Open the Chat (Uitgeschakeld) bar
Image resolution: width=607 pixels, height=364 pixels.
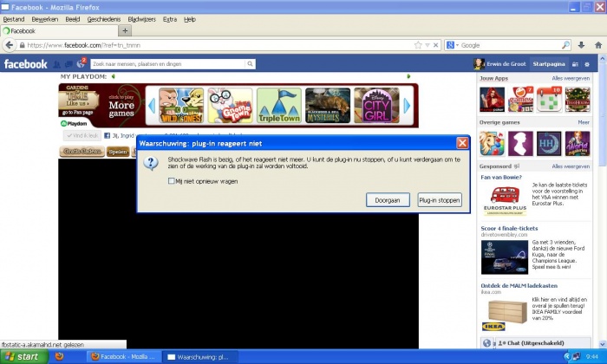point(544,343)
